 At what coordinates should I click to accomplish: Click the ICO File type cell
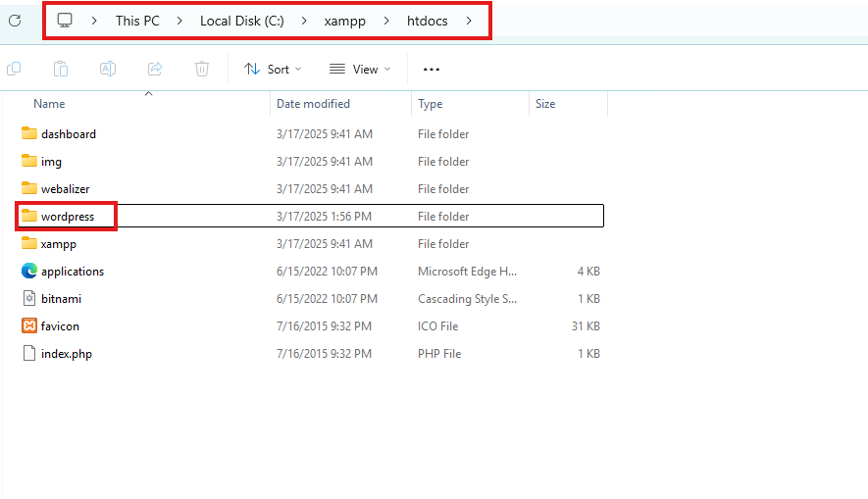pyautogui.click(x=437, y=325)
